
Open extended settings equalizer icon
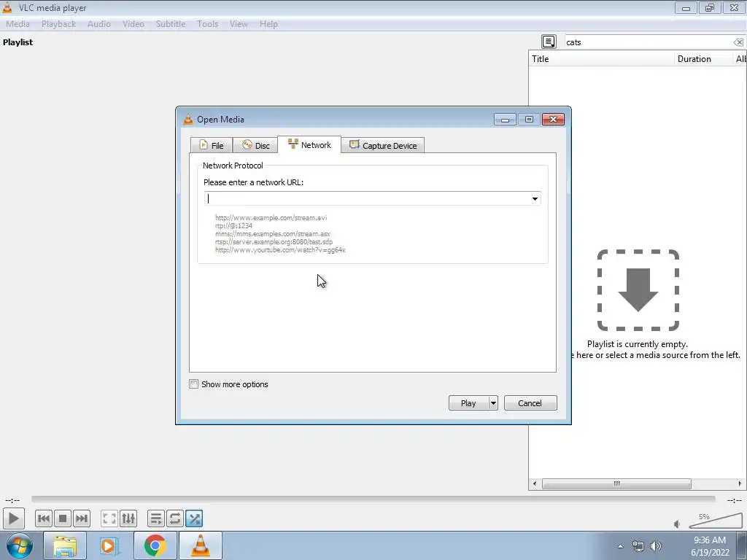(x=128, y=518)
